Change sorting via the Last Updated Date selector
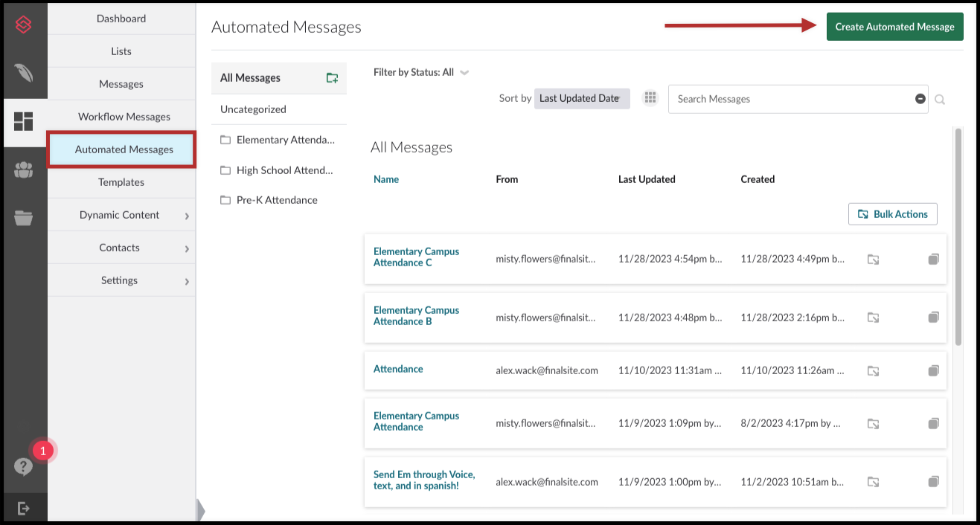Viewport: 980px width, 525px height. coord(582,97)
